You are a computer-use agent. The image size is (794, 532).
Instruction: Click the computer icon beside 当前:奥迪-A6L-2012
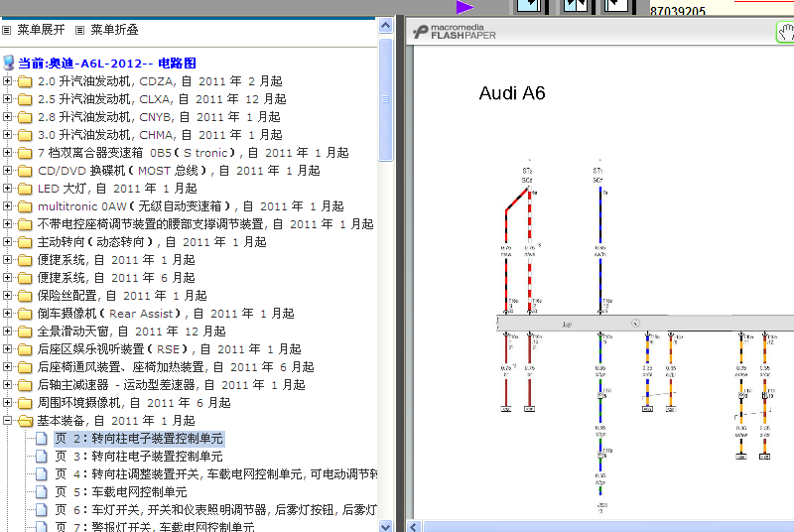(x=9, y=64)
